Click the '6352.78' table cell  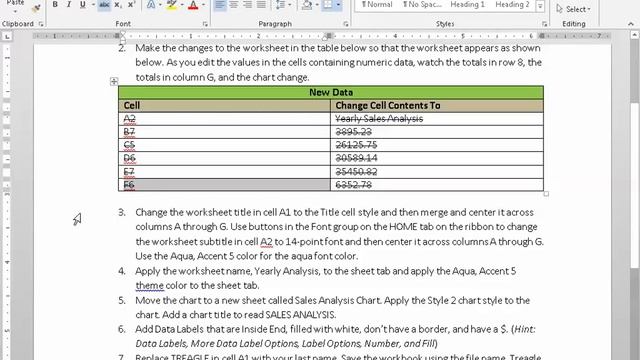pyautogui.click(x=437, y=185)
